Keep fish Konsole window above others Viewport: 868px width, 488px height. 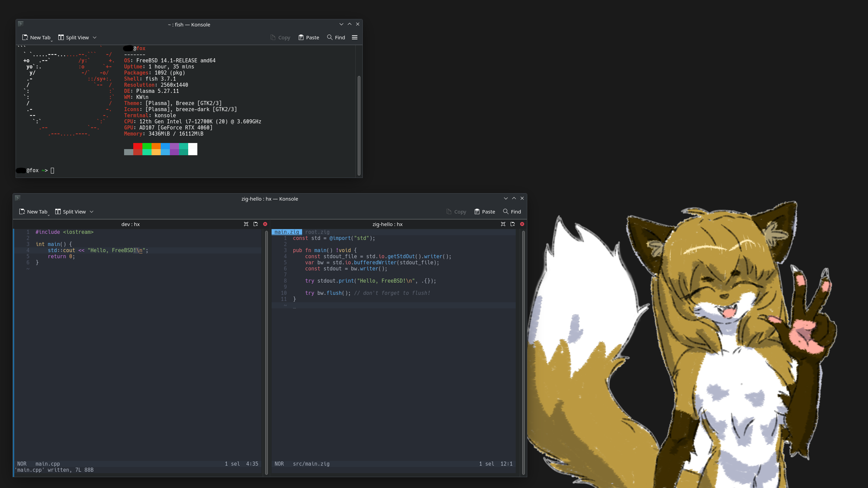coord(350,24)
